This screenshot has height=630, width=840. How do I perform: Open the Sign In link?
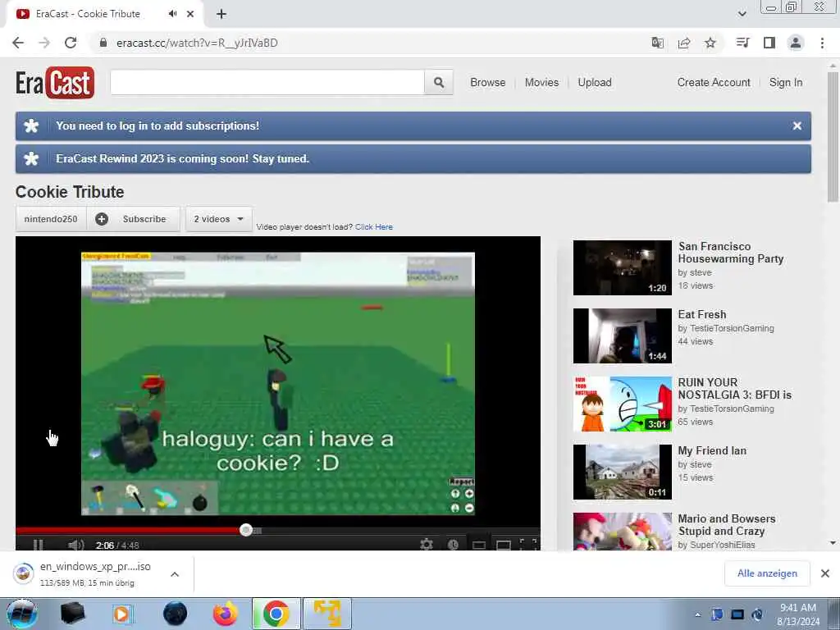(x=786, y=83)
